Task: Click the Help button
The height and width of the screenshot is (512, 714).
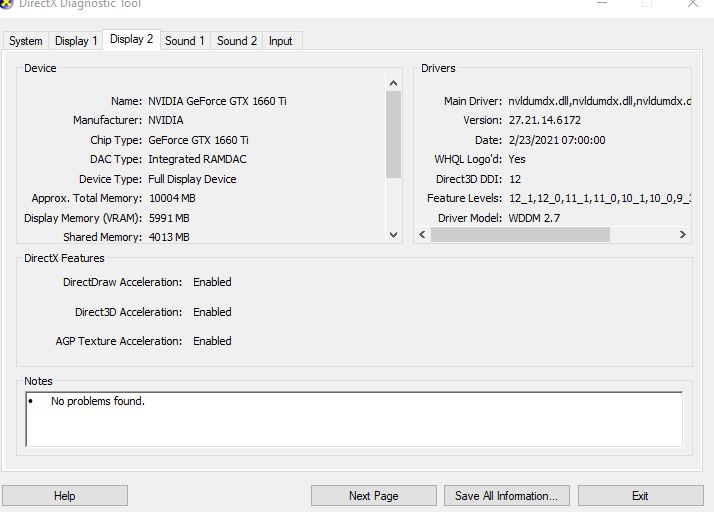Action: (64, 496)
